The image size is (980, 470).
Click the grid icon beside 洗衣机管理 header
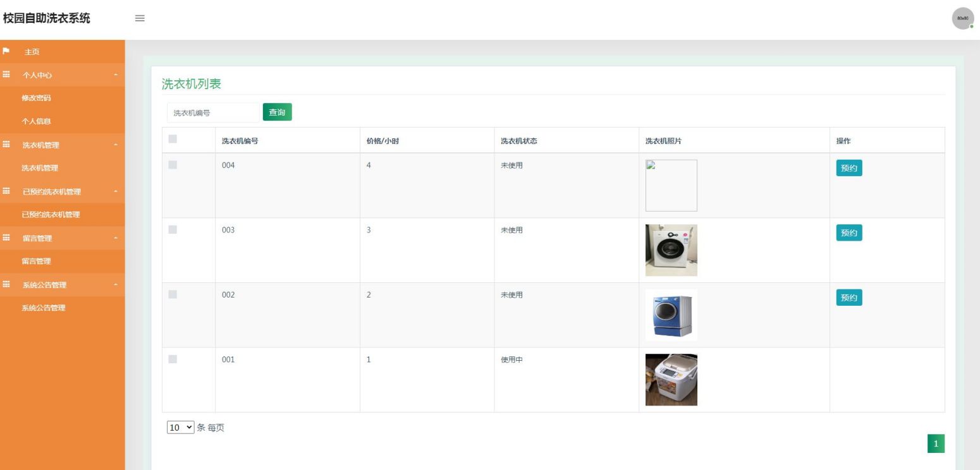(x=6, y=145)
